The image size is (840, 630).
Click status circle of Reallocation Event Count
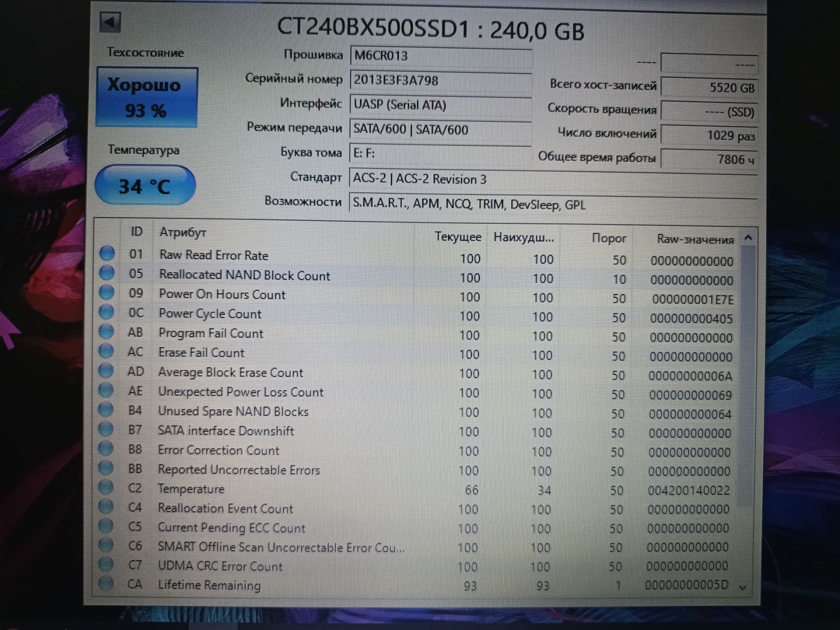[106, 506]
